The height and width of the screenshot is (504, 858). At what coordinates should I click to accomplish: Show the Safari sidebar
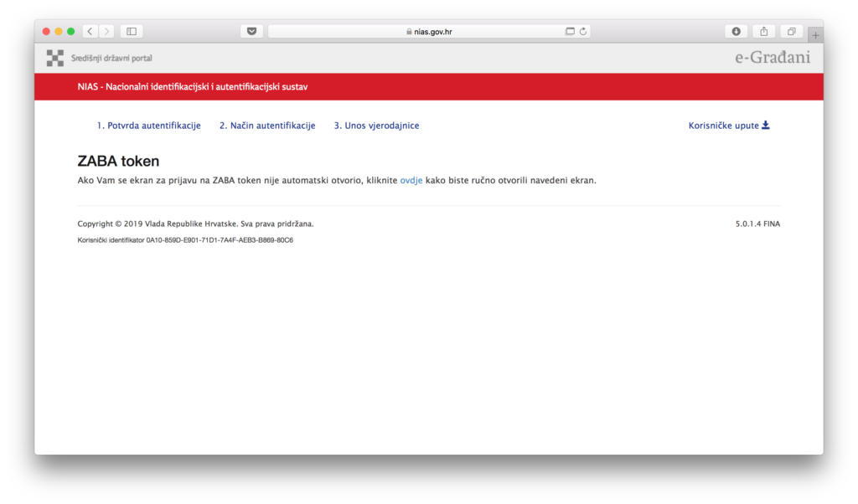tap(132, 32)
